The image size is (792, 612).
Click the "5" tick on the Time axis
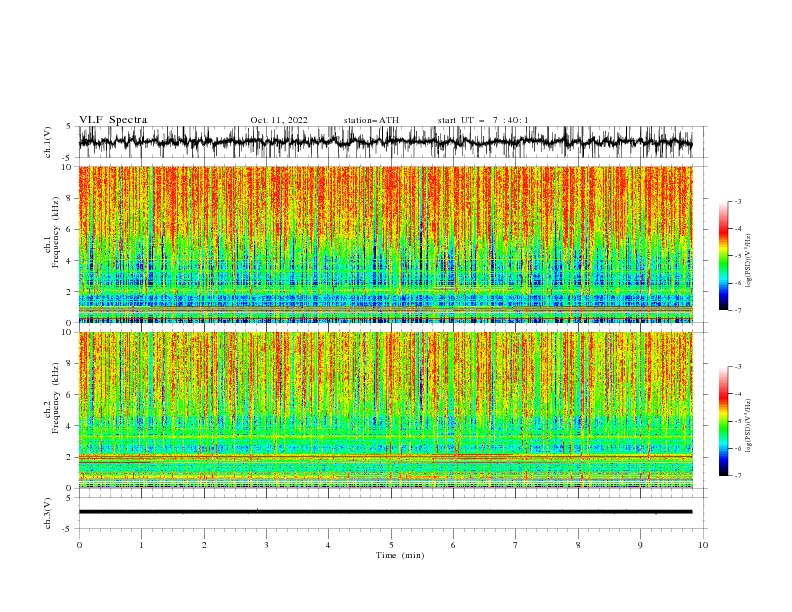391,545
